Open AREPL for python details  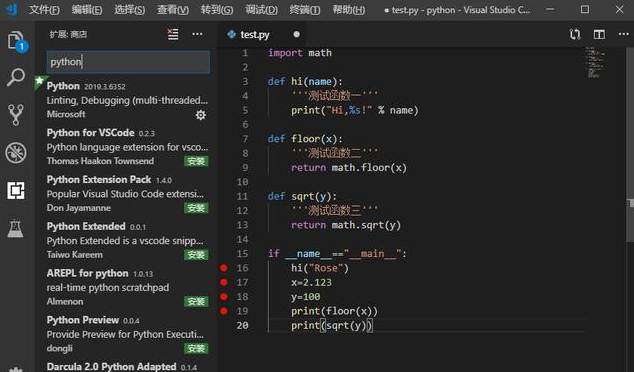pos(127,287)
